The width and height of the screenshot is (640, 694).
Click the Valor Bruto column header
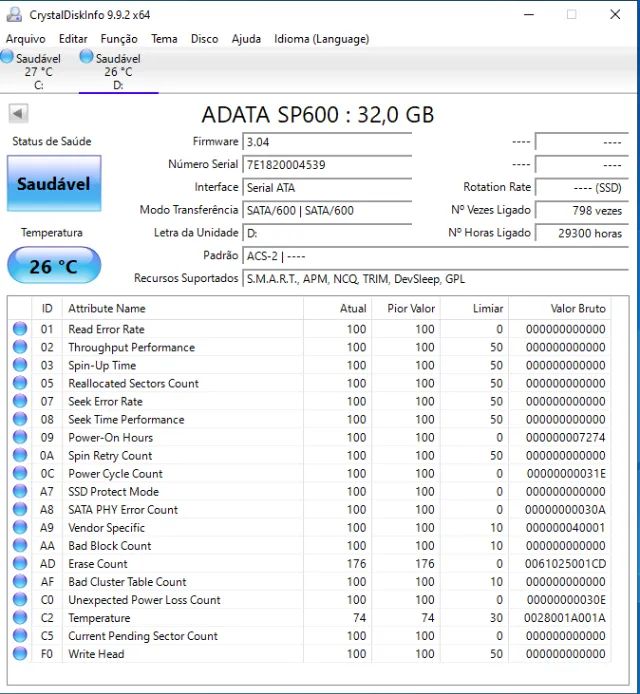pos(560,308)
